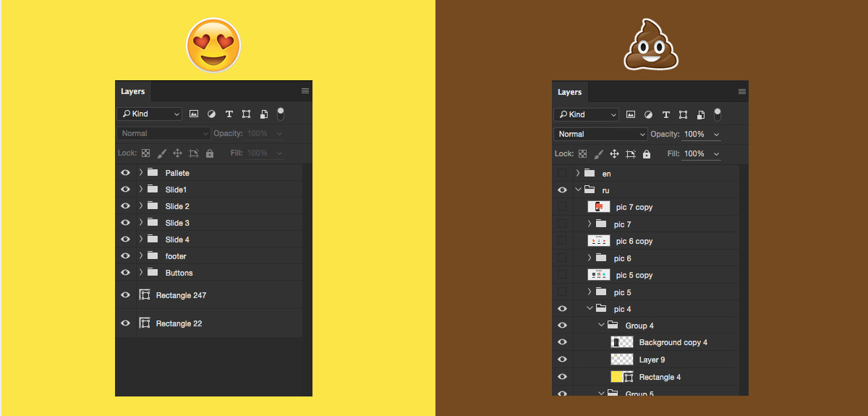Lock artboard nesting in yellow-side panel
The image size is (868, 416).
tap(194, 153)
